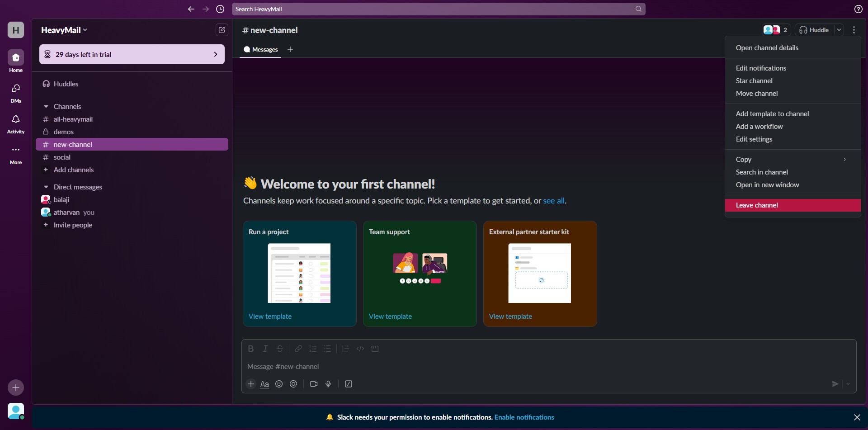Choose Star channel from the menu
This screenshot has width=868, height=430.
pyautogui.click(x=793, y=81)
